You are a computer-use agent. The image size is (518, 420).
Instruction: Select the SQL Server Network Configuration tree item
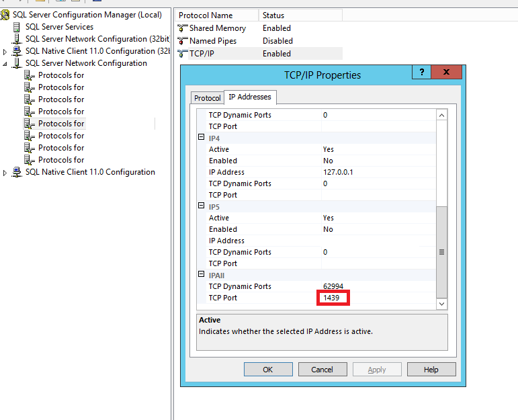(x=86, y=63)
